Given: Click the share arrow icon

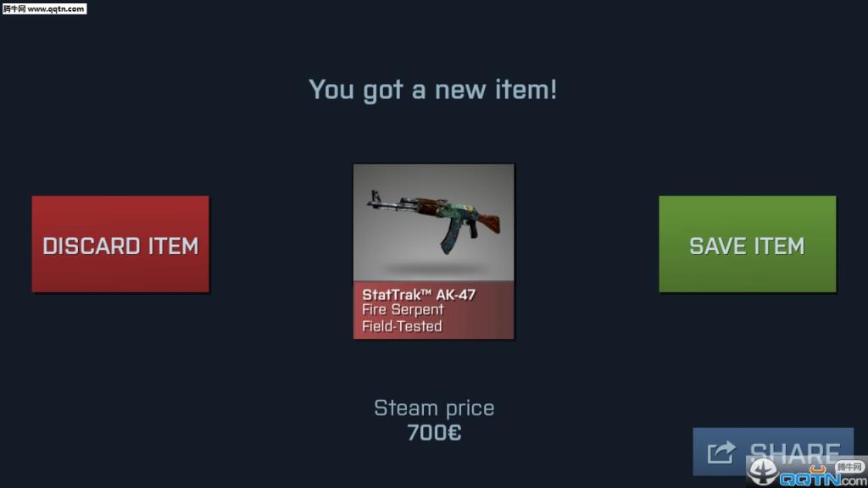Looking at the screenshot, I should click(721, 452).
